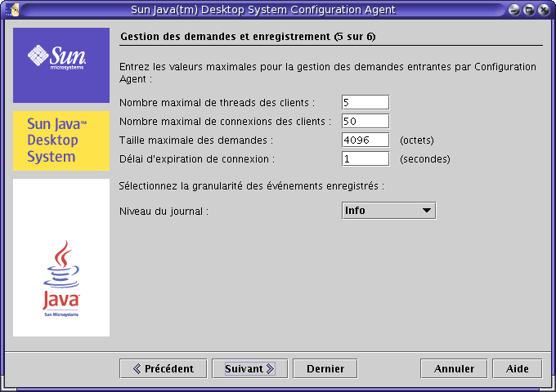
Task: Click the Précédent button
Action: point(163,368)
